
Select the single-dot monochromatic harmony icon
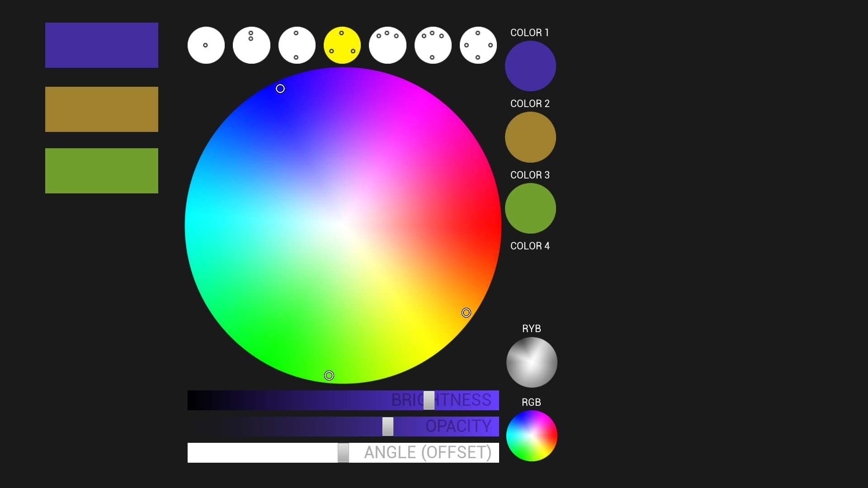tap(206, 45)
